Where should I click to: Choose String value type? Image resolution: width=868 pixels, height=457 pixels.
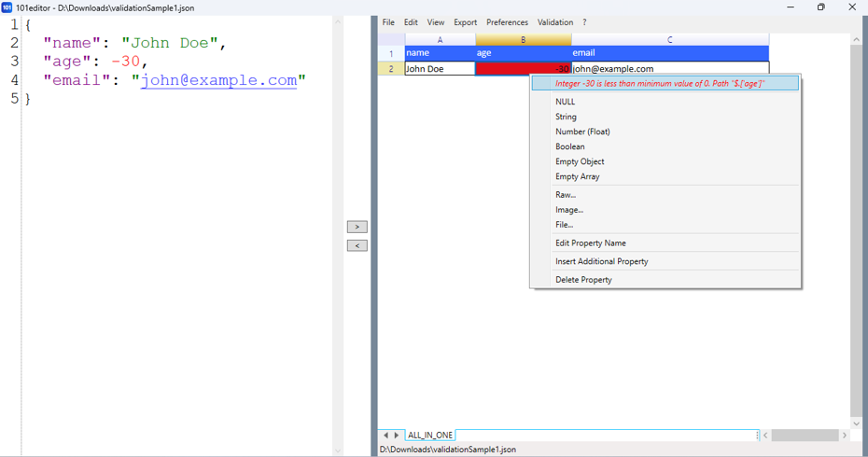click(x=665, y=117)
